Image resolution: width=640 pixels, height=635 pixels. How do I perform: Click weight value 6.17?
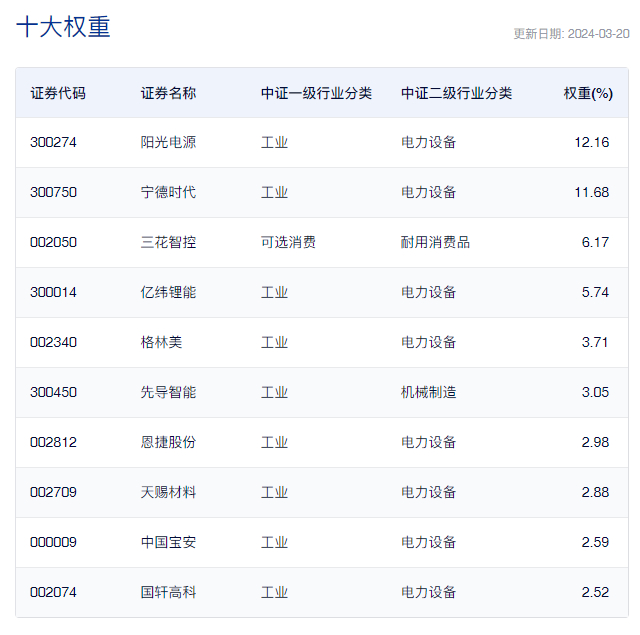click(596, 242)
